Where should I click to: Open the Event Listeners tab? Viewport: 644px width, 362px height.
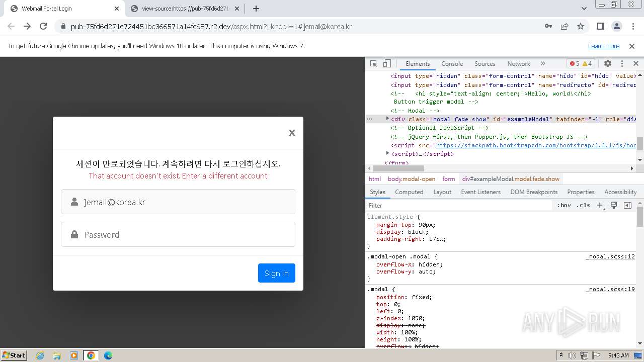[480, 192]
